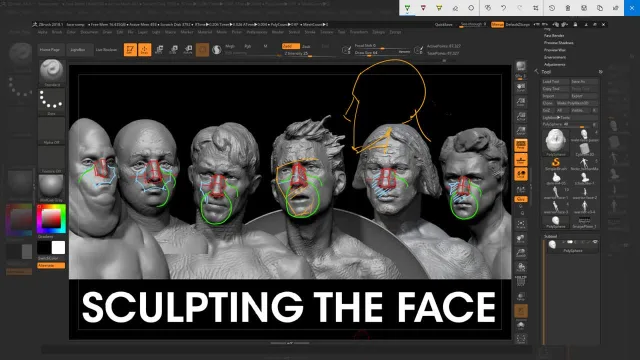The image size is (640, 360).
Task: Select the Edit mode button
Action: [130, 50]
